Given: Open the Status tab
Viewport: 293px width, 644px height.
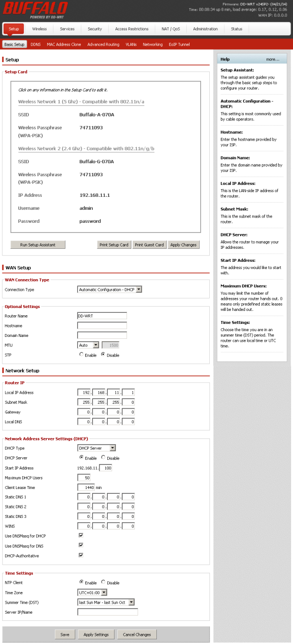Looking at the screenshot, I should tap(237, 29).
